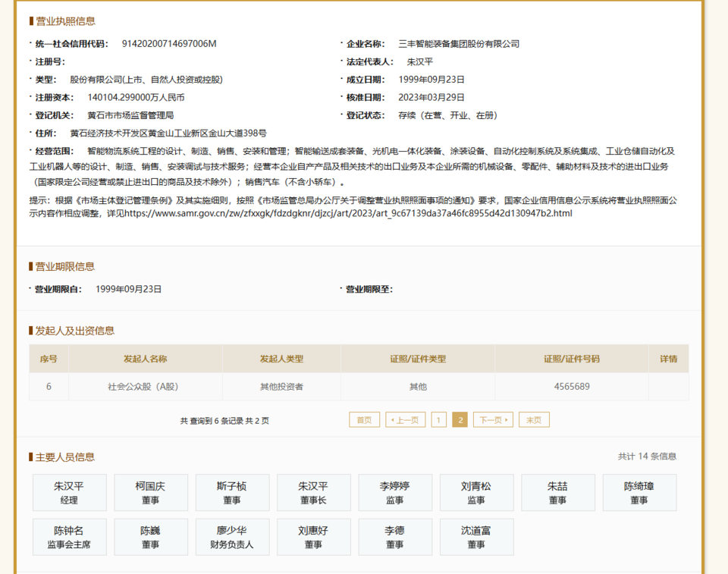Open 沈道富 董事 personnel card
This screenshot has height=574, width=728.
coord(477,537)
